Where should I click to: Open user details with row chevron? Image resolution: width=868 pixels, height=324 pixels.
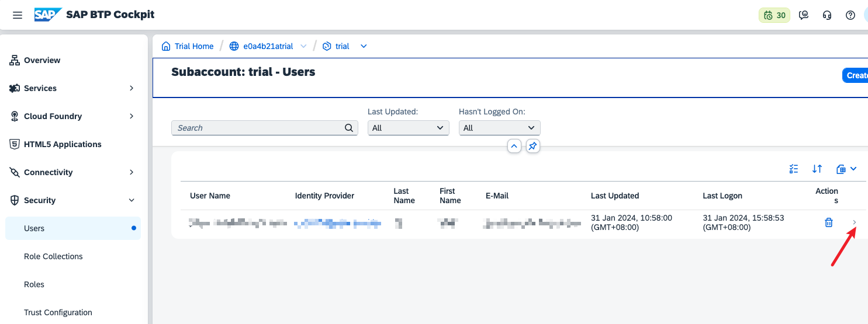click(x=854, y=222)
